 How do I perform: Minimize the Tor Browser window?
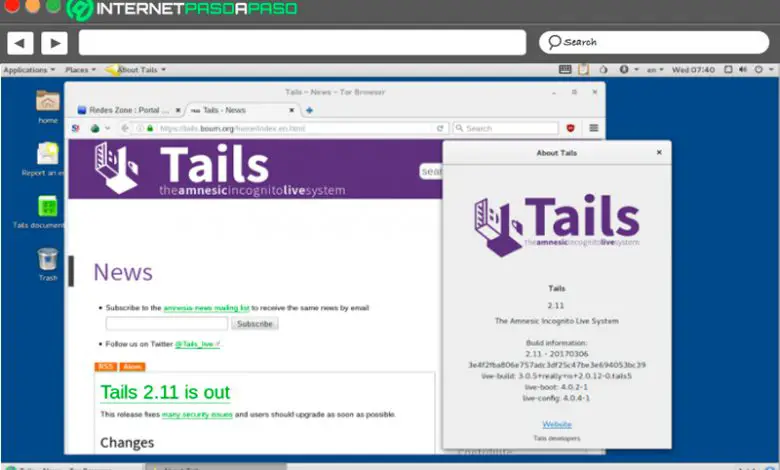coord(554,93)
